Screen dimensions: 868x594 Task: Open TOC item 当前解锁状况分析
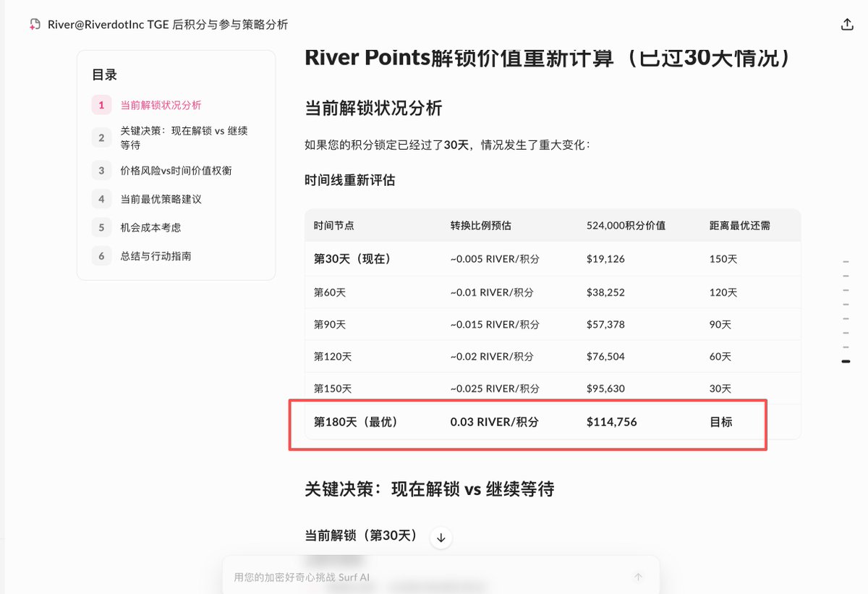tap(161, 105)
